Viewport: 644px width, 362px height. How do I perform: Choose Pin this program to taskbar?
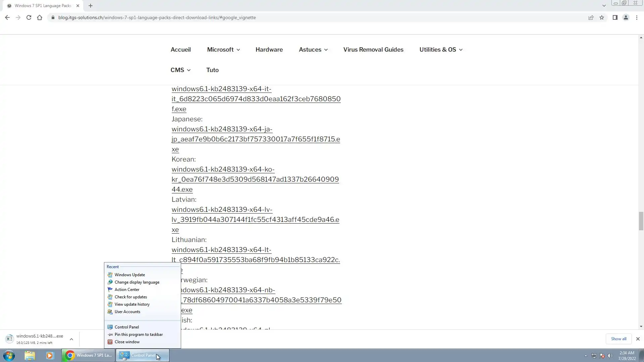coord(139,335)
